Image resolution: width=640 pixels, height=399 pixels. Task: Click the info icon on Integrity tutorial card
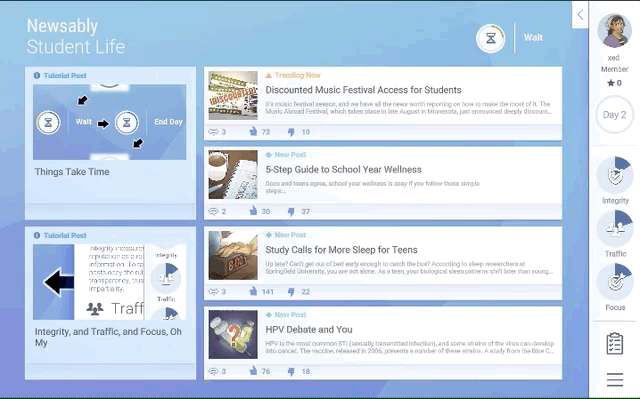click(37, 235)
